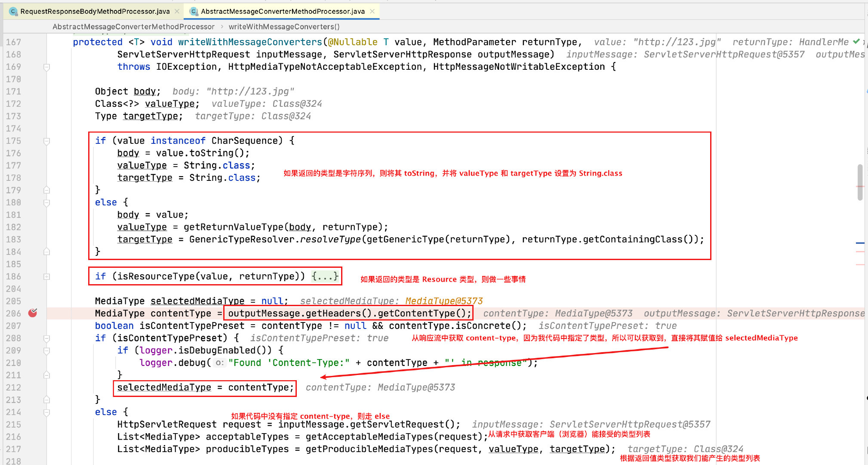Click getReturnValueType call on line 182
Viewport: 868px width, 465px height.
pyautogui.click(x=234, y=227)
